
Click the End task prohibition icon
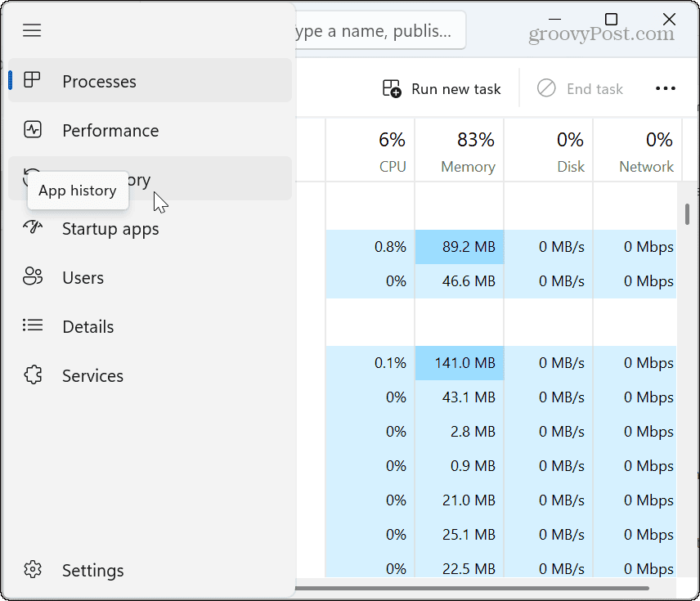pos(546,88)
